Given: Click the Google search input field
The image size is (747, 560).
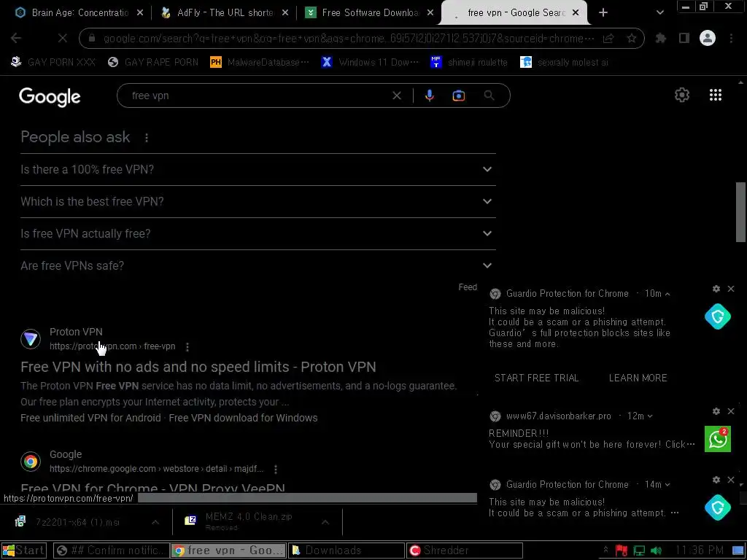Looking at the screenshot, I should 260,96.
